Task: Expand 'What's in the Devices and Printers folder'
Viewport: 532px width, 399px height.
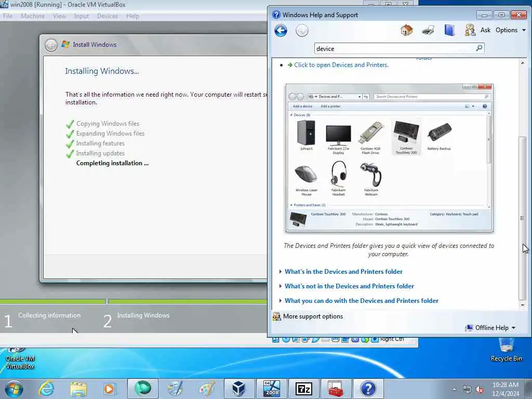Action: [343, 271]
